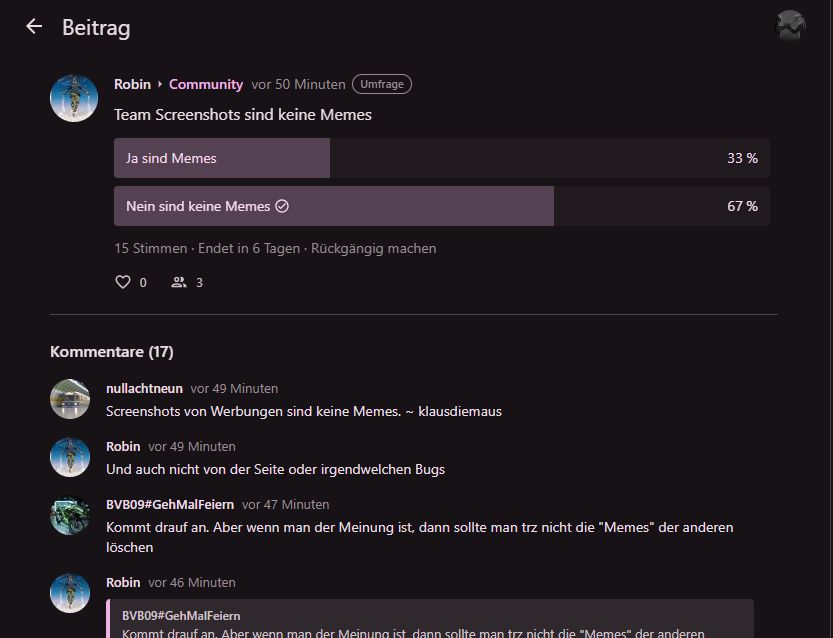Click the back arrow icon
This screenshot has height=638, width=833.
click(x=34, y=27)
